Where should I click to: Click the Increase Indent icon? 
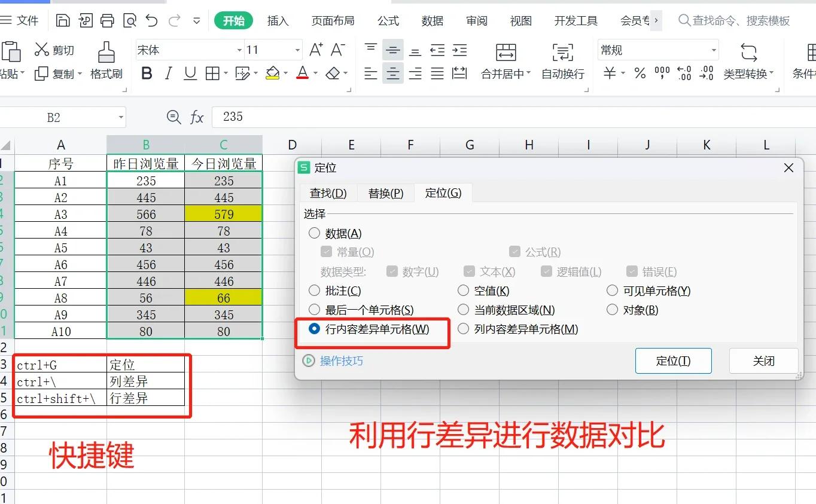coord(459,50)
